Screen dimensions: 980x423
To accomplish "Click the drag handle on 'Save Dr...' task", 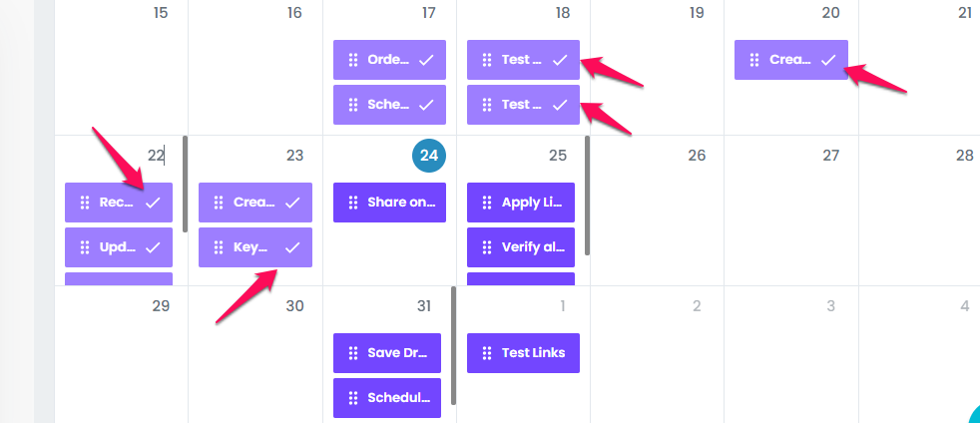I will pos(352,353).
